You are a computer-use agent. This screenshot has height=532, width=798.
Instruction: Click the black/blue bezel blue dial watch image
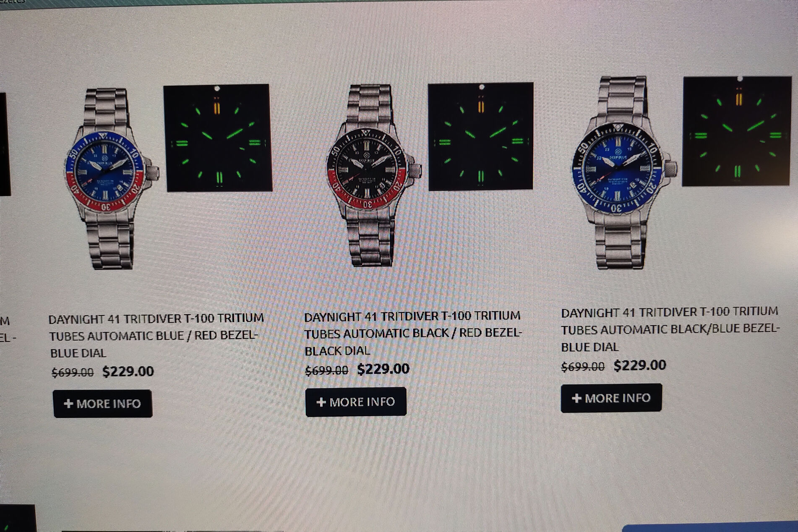tap(623, 172)
